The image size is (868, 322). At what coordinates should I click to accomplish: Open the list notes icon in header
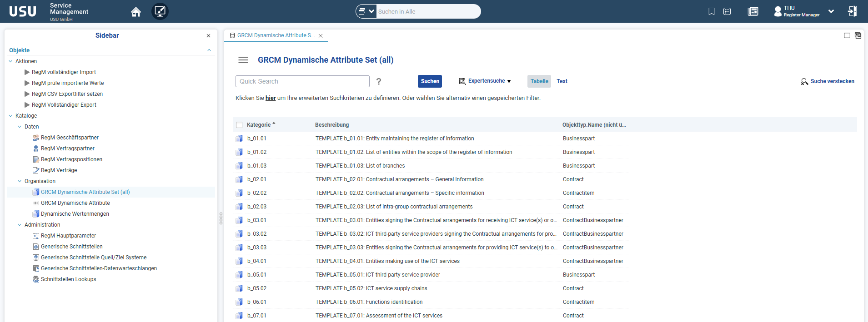(x=727, y=11)
